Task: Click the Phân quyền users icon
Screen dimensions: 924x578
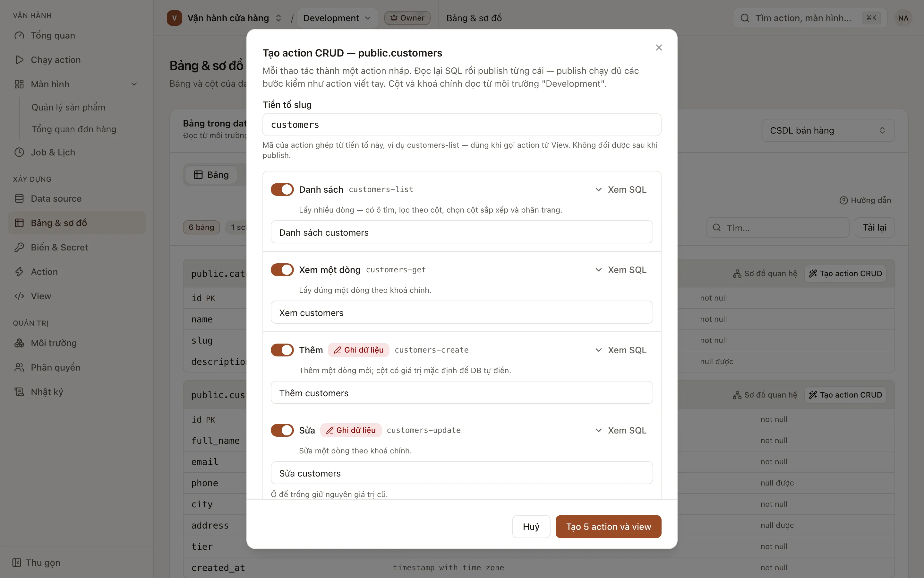Action: 19,367
